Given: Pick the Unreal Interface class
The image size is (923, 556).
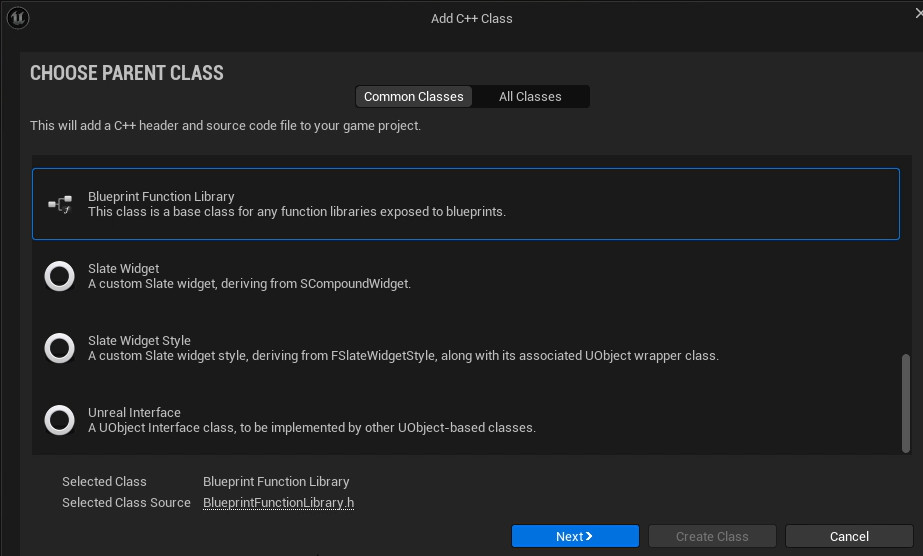Looking at the screenshot, I should coord(466,420).
